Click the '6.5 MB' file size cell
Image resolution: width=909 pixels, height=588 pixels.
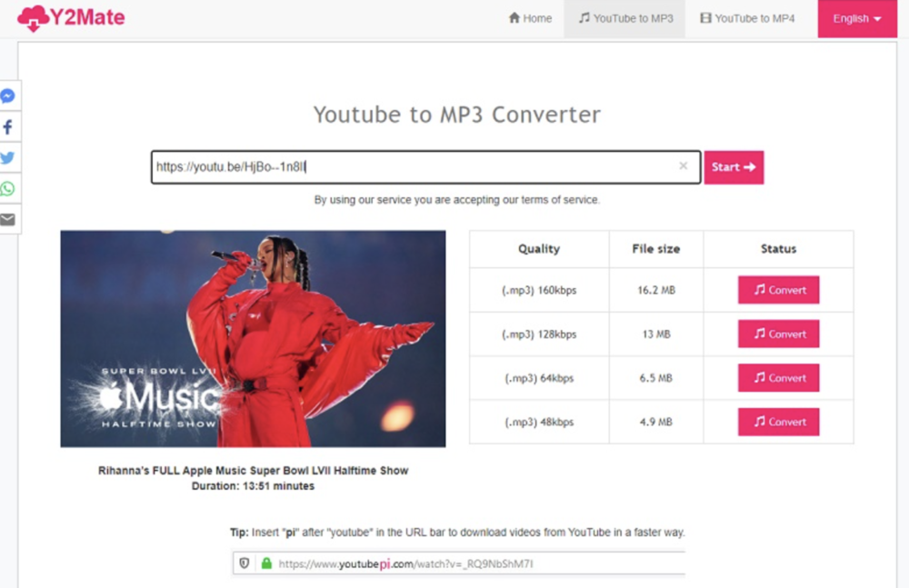click(x=656, y=378)
